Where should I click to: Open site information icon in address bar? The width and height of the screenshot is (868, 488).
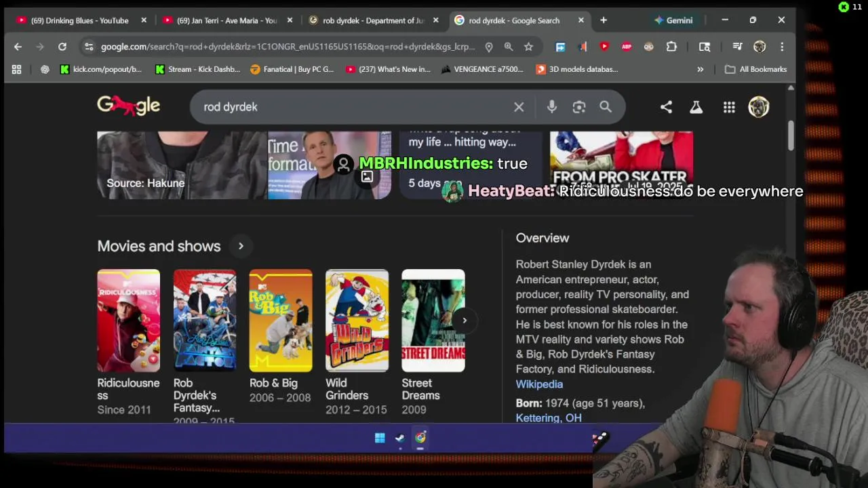89,47
